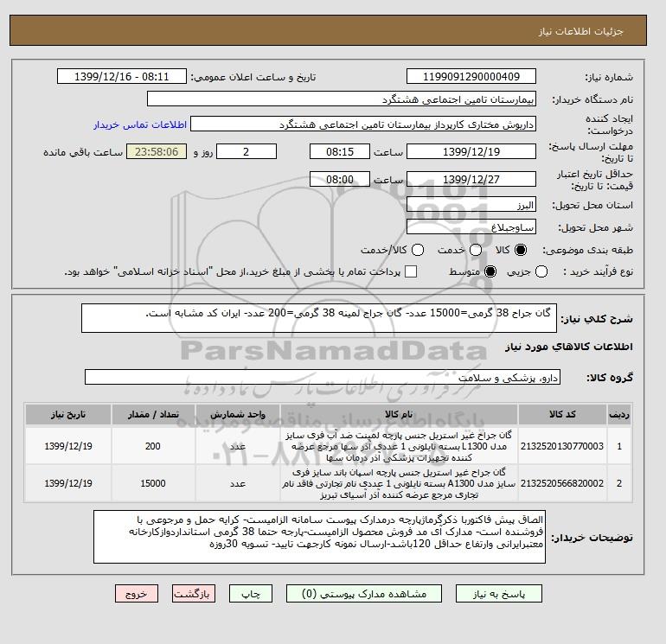This screenshot has width=666, height=644.
Task: Select the متوسط purchase type radio
Action: click(490, 271)
